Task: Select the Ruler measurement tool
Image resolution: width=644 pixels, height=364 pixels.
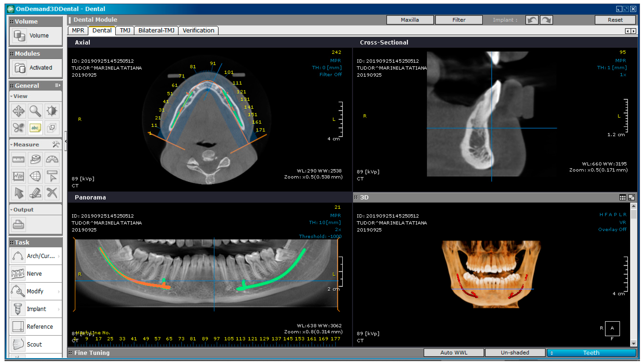Action: 18,159
